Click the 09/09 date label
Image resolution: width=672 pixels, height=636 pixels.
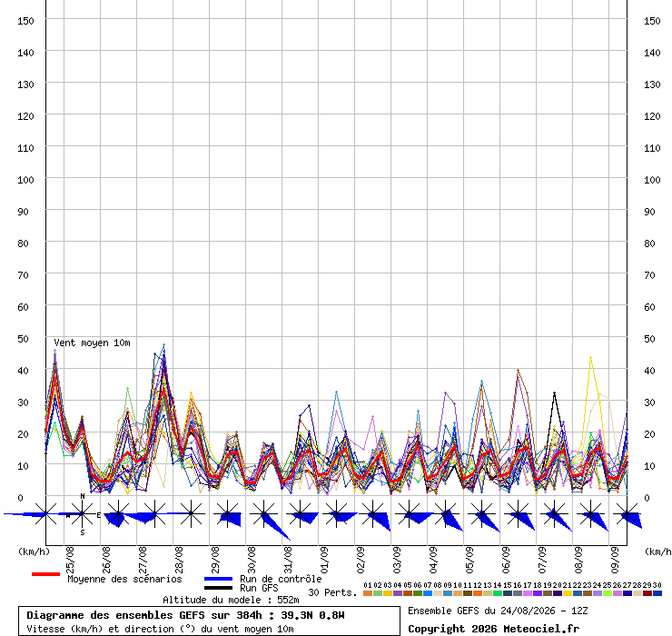point(615,560)
